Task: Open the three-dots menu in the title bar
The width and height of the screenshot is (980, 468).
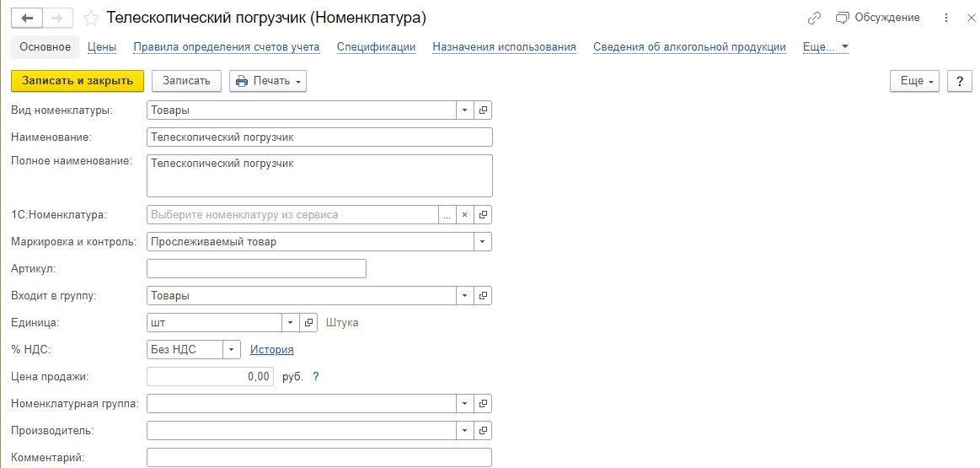Action: coord(946,19)
